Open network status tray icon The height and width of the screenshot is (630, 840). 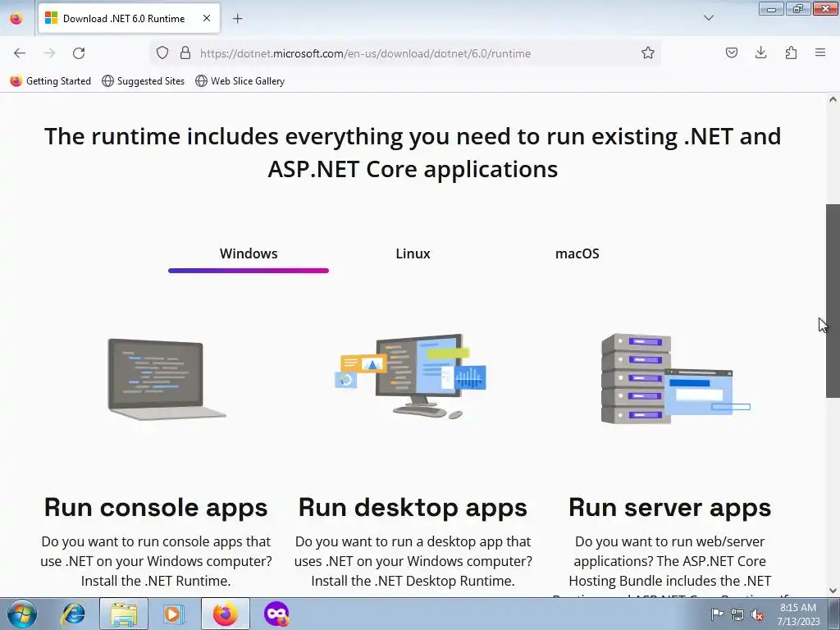pyautogui.click(x=737, y=615)
